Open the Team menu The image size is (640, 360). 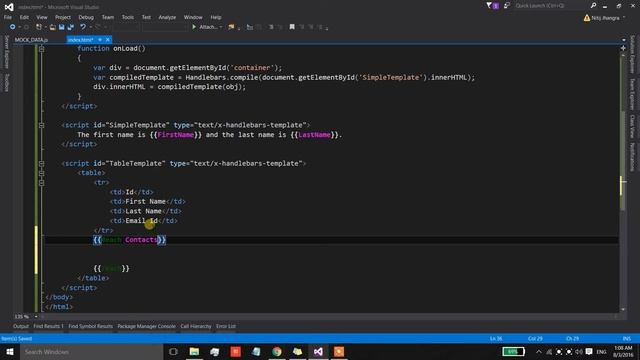point(108,17)
